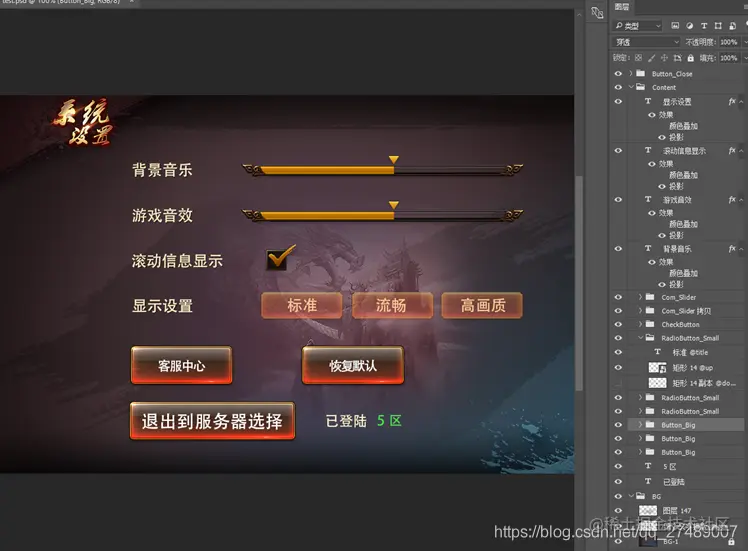Toggle the 滚动信息显示 checkbox on canvas

coord(278,260)
